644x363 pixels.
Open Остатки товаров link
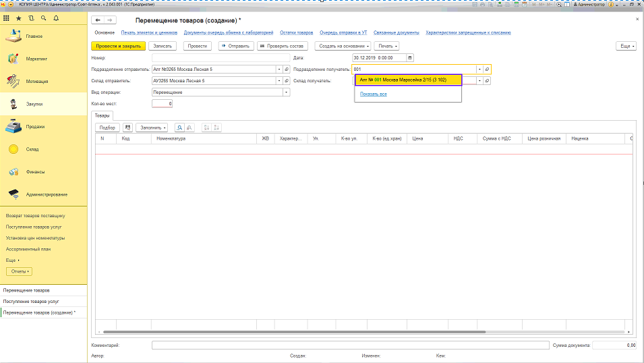tap(297, 32)
